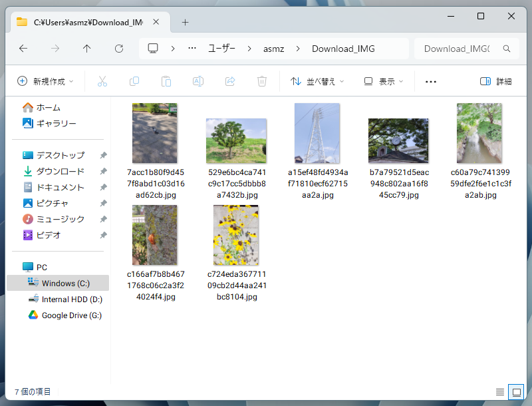Open ダウンロード in quick access
The height and width of the screenshot is (406, 532).
[60, 171]
